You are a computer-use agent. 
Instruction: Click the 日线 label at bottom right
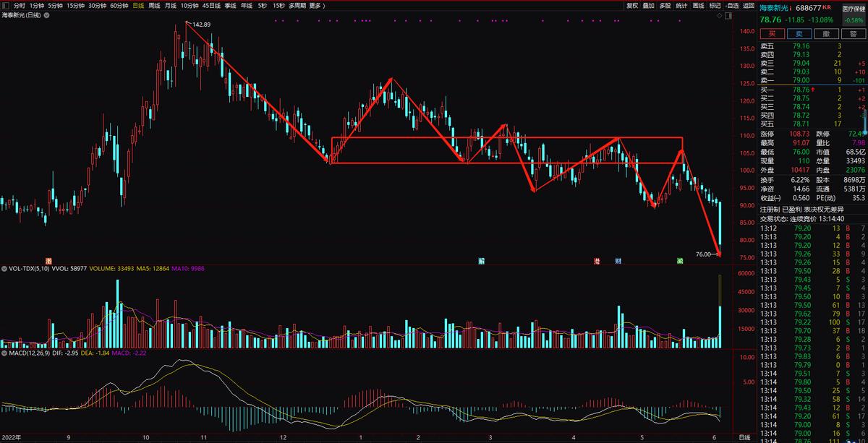point(744,437)
